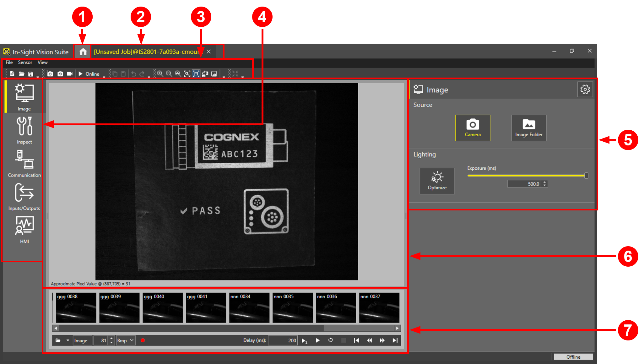This screenshot has width=644, height=364.
Task: Toggle the red record button
Action: click(143, 340)
